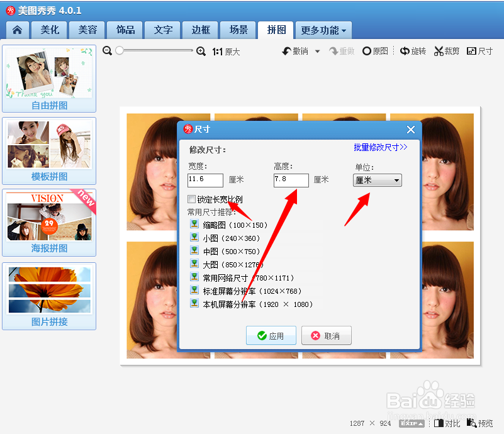The height and width of the screenshot is (434, 504).
Task: Open the 单位 unit dropdown showing 厘米
Action: point(377,180)
